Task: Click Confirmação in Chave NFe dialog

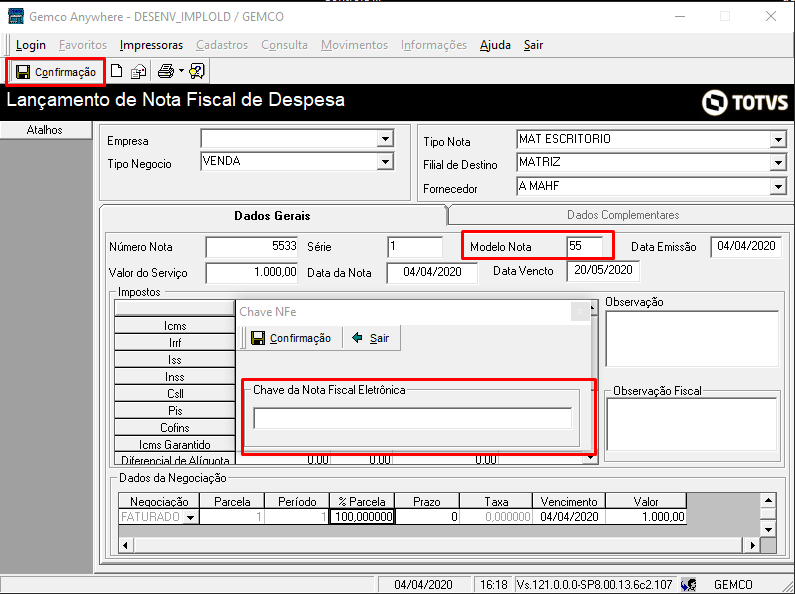Action: coord(291,338)
